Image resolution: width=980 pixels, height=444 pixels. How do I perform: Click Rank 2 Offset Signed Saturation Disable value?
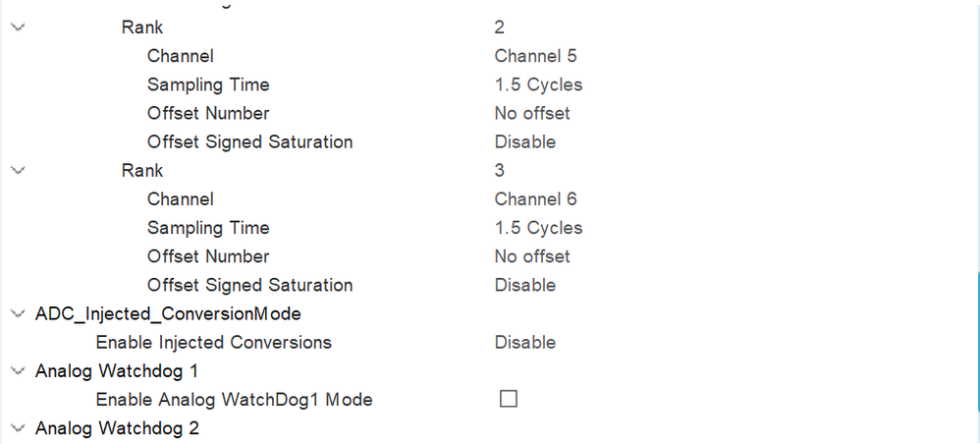(525, 141)
